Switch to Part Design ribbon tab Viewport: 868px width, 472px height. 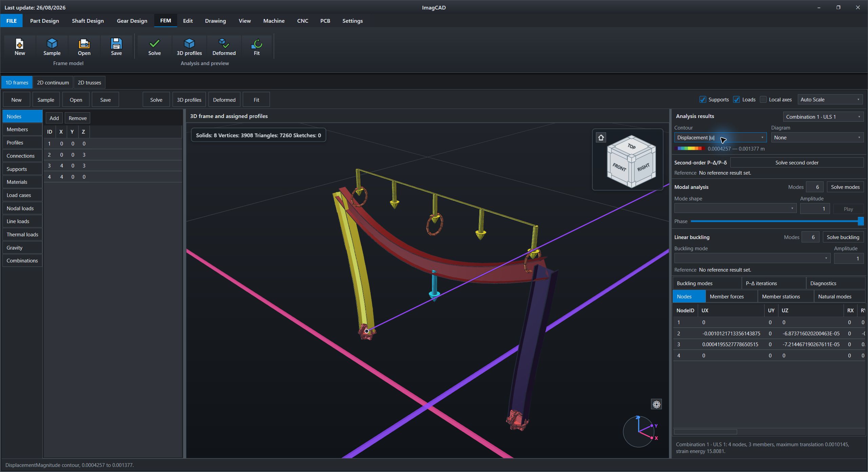click(44, 21)
